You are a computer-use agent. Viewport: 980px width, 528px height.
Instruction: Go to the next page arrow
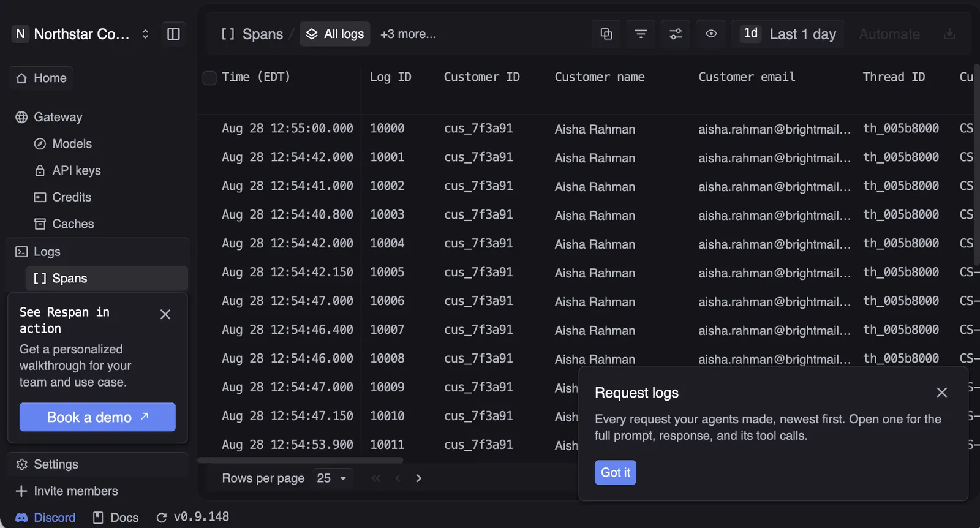tap(419, 478)
